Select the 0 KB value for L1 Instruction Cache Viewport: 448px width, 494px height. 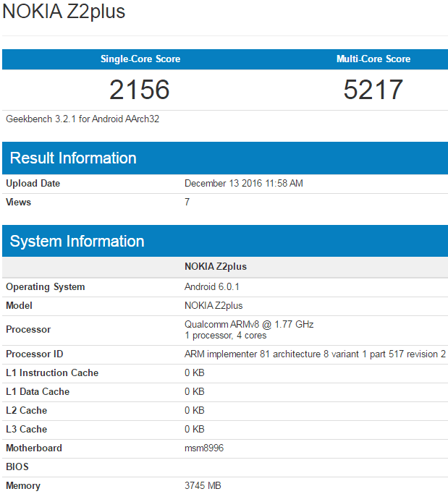[195, 373]
